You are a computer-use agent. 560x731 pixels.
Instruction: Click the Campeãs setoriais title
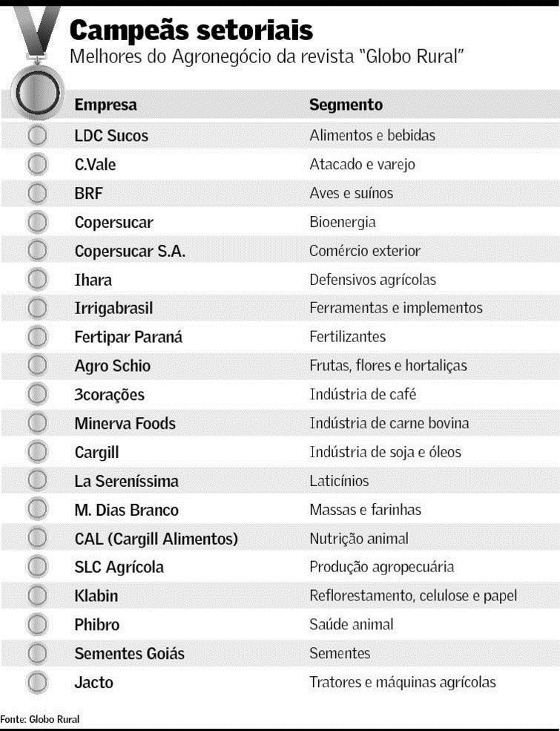pos(191,30)
